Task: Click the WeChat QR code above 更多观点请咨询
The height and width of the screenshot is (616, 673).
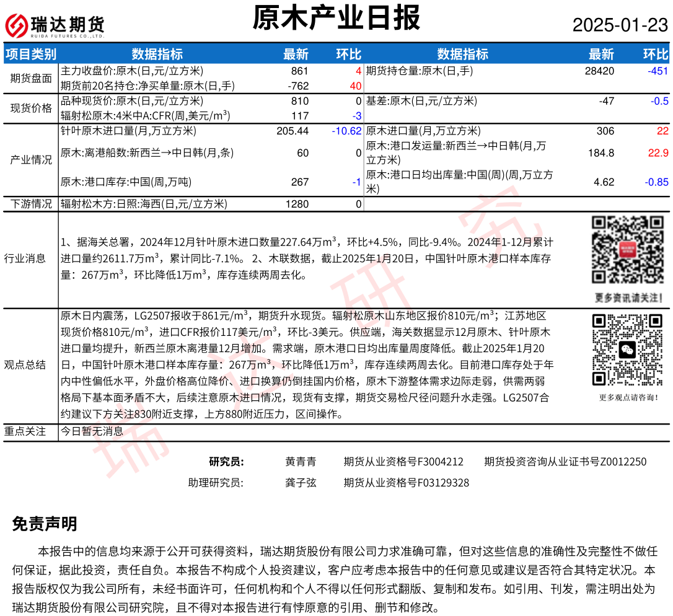Action: pyautogui.click(x=627, y=350)
